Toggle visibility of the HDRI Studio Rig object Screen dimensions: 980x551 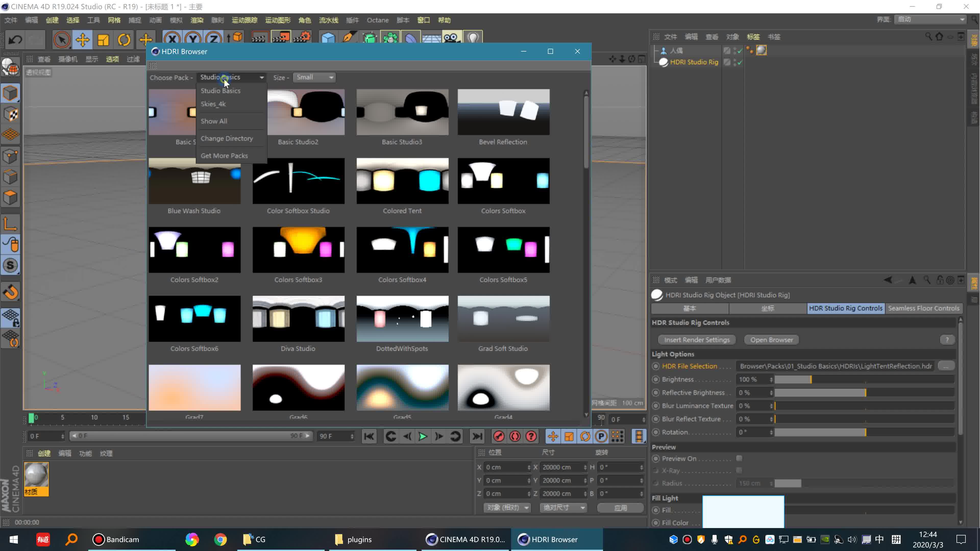click(x=734, y=62)
